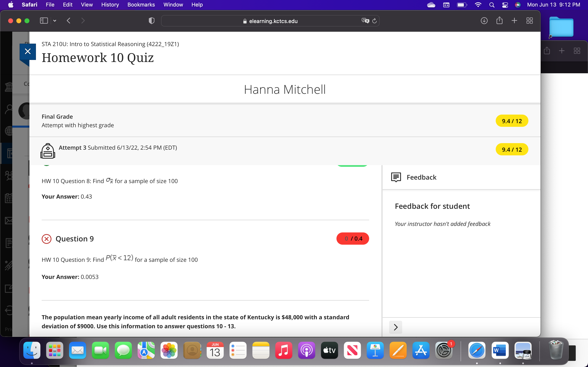The width and height of the screenshot is (588, 367).
Task: Open the Bookmarks menu
Action: [x=141, y=5]
